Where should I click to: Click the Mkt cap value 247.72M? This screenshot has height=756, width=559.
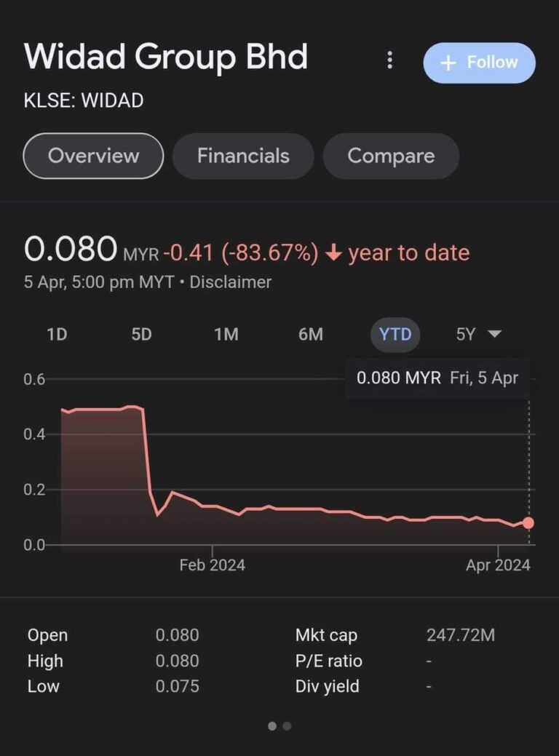(x=460, y=635)
